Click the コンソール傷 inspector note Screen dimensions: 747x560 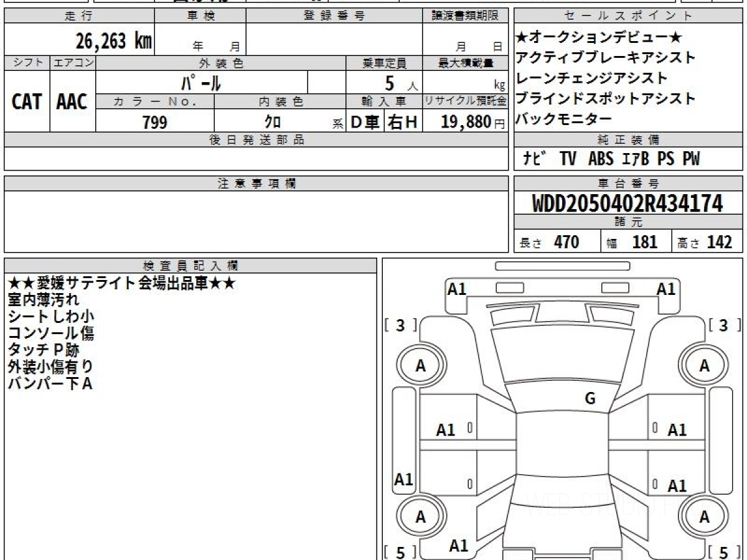[50, 334]
